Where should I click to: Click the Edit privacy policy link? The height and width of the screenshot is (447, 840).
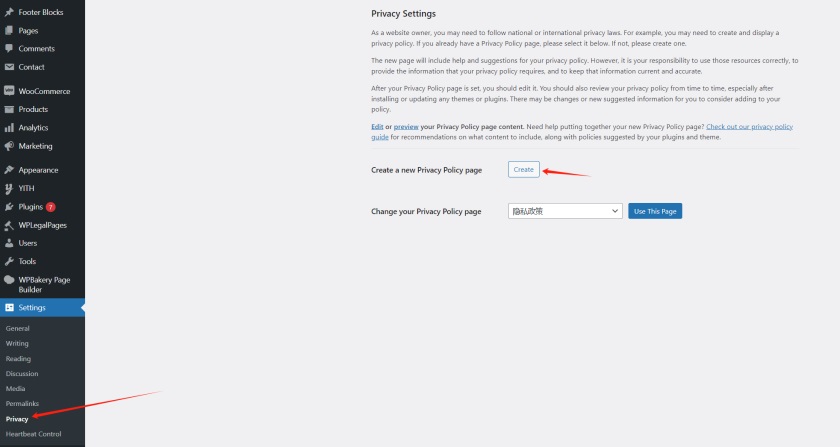pos(377,126)
